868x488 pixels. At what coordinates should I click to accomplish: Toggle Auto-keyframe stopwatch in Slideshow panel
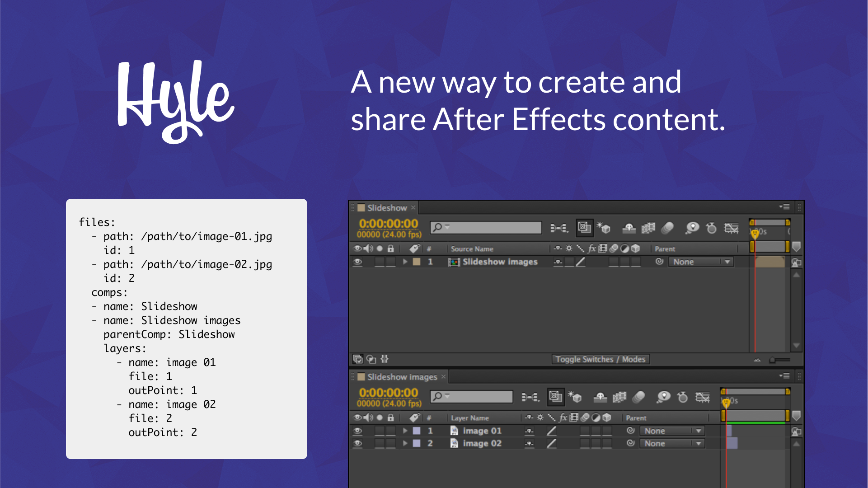[x=711, y=228]
